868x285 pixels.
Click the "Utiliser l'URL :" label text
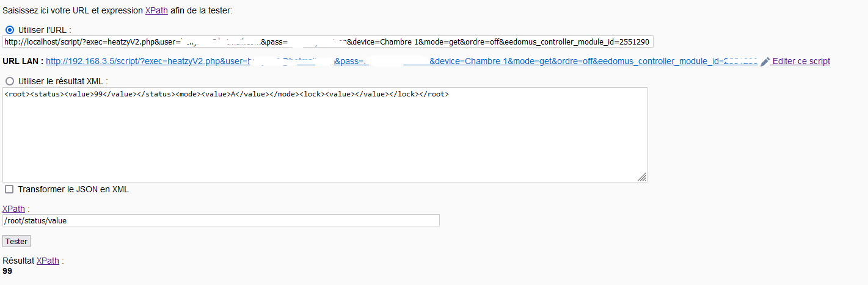pyautogui.click(x=45, y=30)
